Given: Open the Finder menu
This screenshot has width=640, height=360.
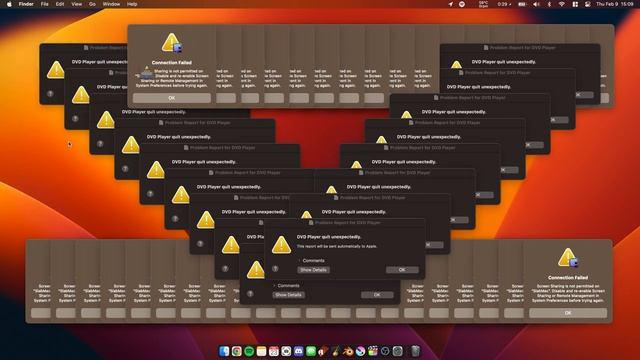Looking at the screenshot, I should (26, 4).
